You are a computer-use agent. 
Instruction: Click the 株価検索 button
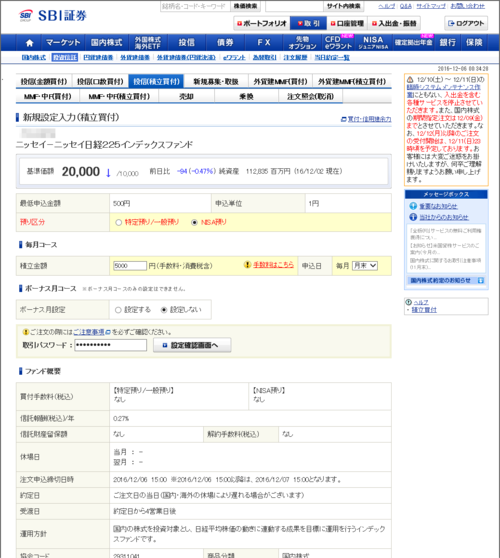tap(245, 6)
